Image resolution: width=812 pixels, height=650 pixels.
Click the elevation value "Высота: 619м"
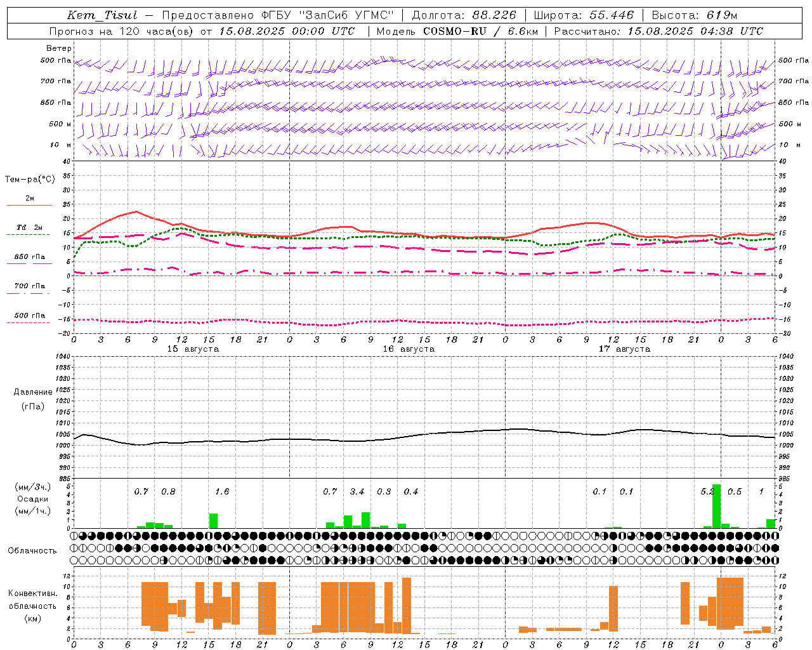[x=695, y=15]
